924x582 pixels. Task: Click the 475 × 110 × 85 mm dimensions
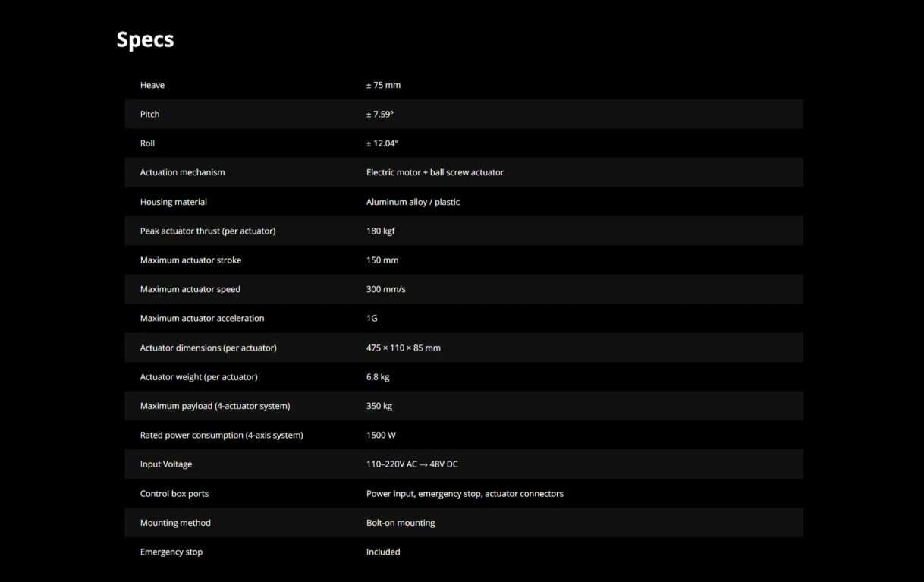(404, 348)
